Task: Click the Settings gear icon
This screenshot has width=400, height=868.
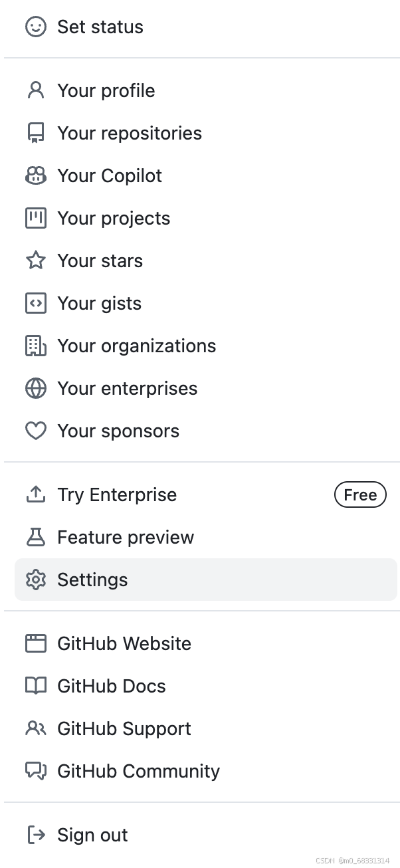Action: (36, 580)
